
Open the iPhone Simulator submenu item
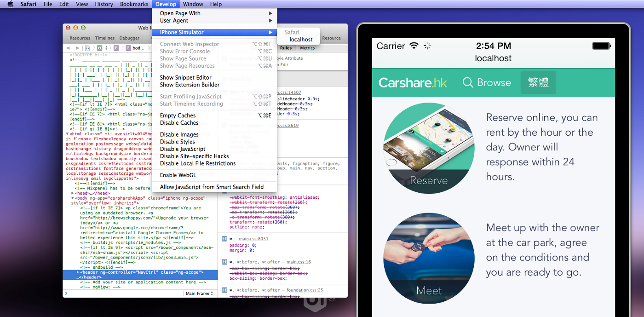coord(214,32)
